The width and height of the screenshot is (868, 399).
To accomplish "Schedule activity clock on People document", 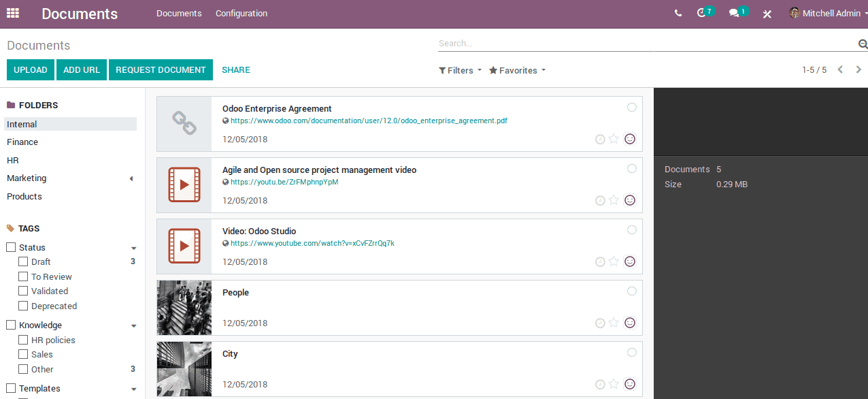I will pos(600,323).
